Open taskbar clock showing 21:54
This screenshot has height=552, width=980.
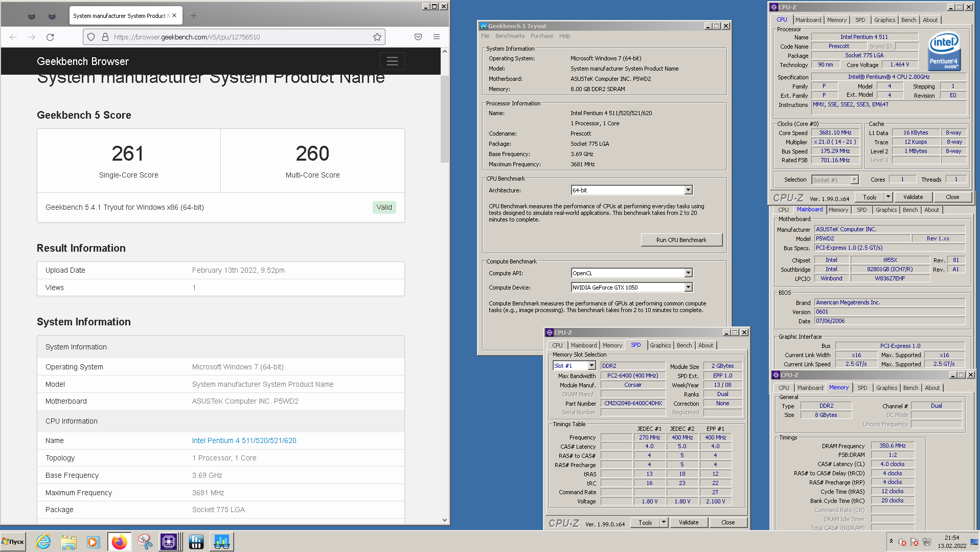952,542
